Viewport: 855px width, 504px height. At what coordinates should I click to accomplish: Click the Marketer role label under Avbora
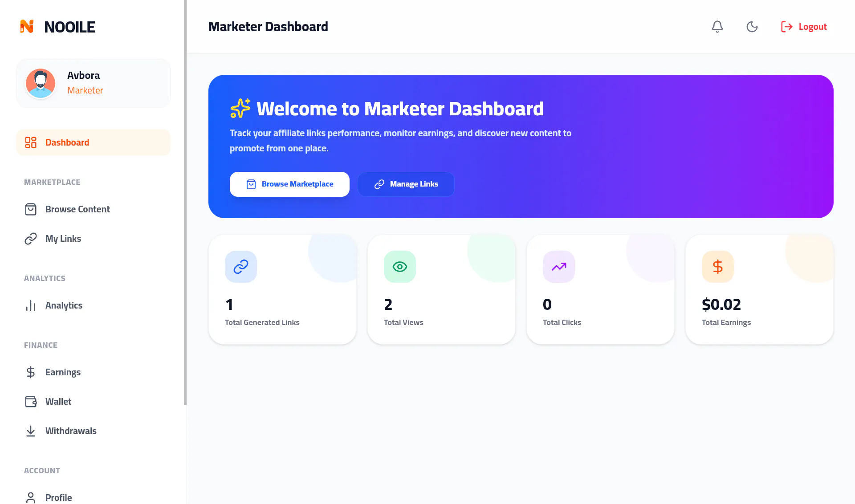[85, 90]
